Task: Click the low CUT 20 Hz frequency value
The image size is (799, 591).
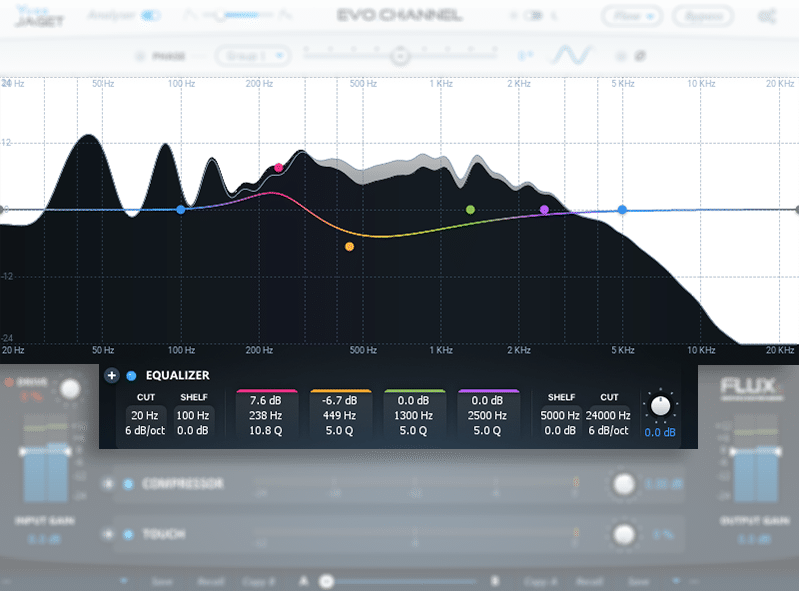Action: (145, 415)
